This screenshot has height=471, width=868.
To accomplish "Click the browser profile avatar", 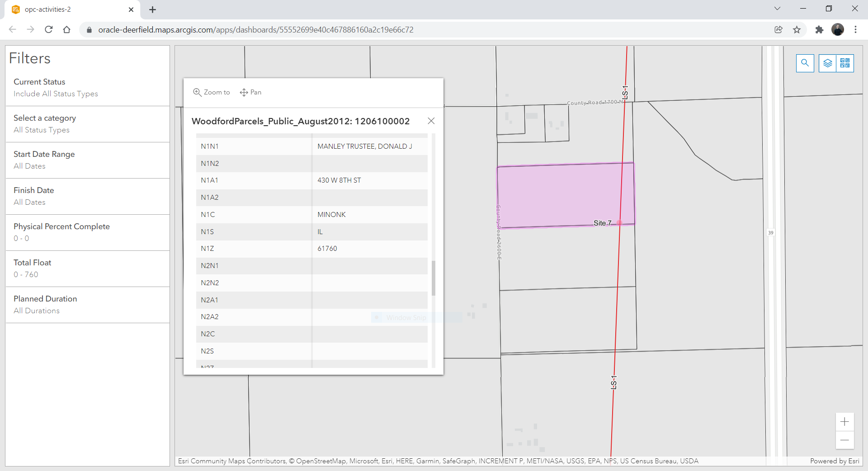I will [x=838, y=29].
